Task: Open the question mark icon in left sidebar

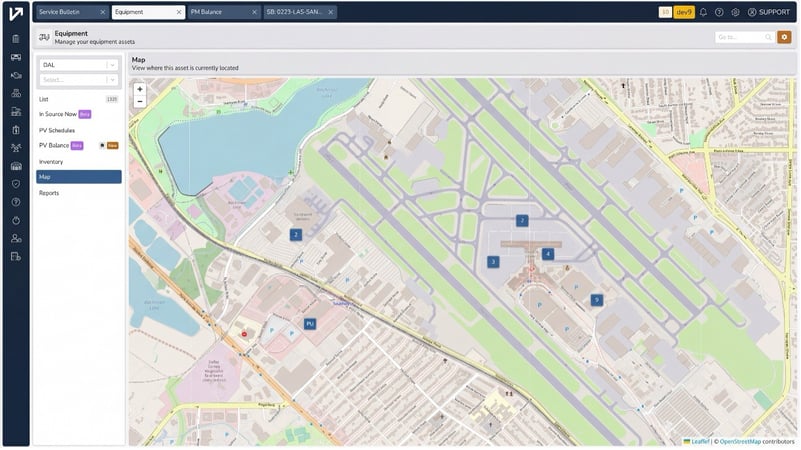Action: click(16, 202)
